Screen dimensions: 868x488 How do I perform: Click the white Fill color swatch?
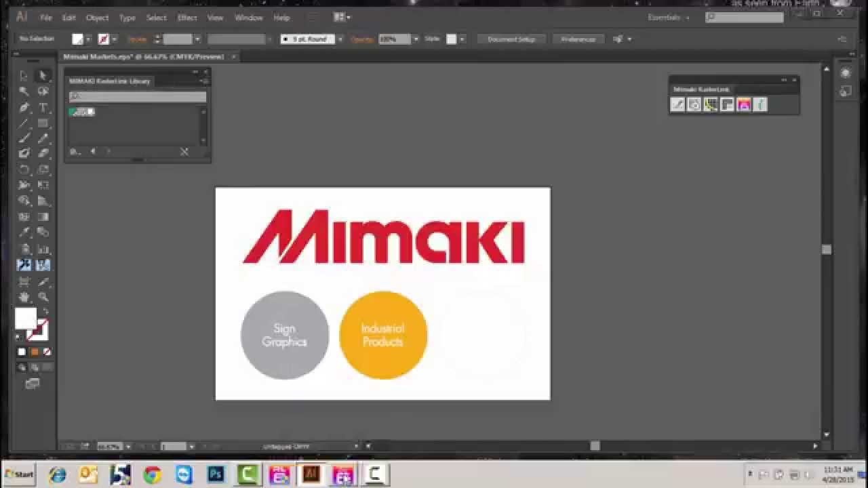click(25, 319)
